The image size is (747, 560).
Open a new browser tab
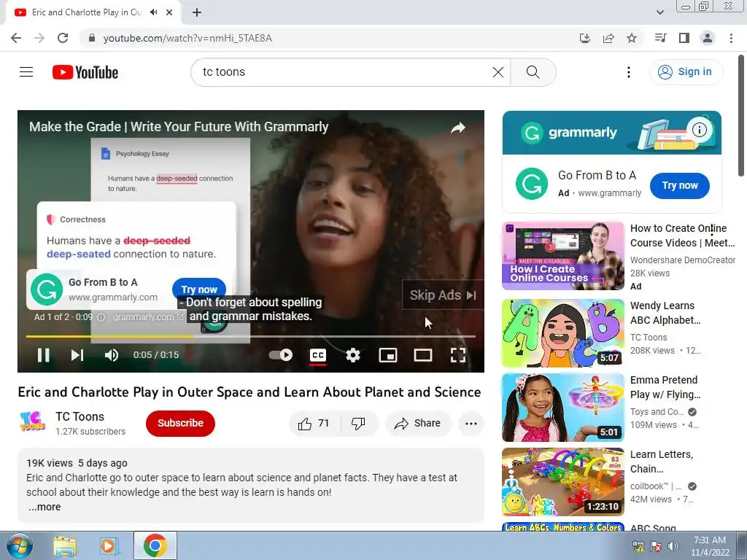pos(197,12)
